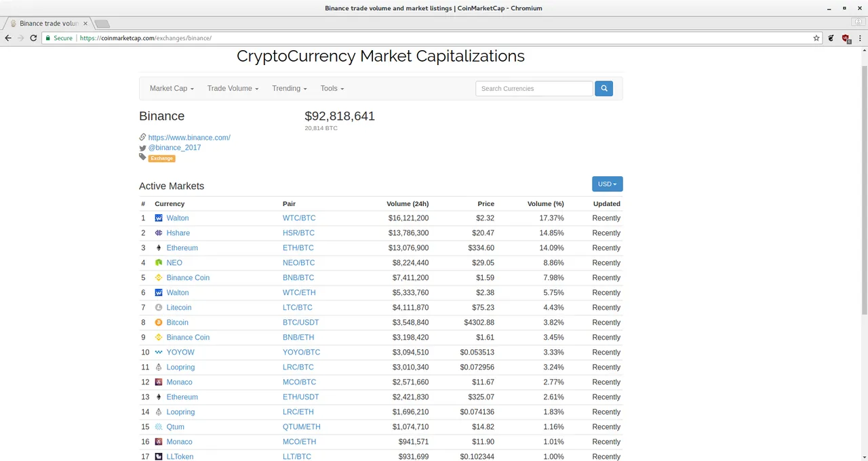Open the Trade Volume dropdown menu
Screen dimensions: 868x461
(233, 88)
